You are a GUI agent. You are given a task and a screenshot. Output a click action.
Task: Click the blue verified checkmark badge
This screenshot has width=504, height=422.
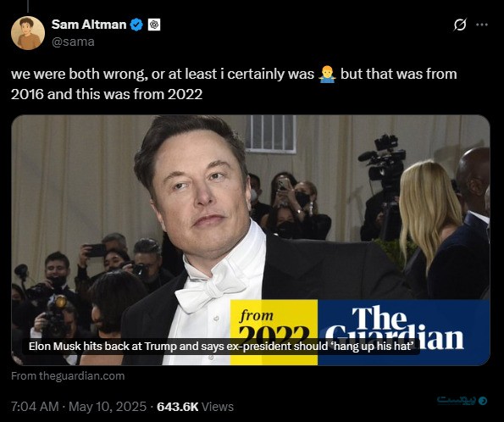(136, 25)
